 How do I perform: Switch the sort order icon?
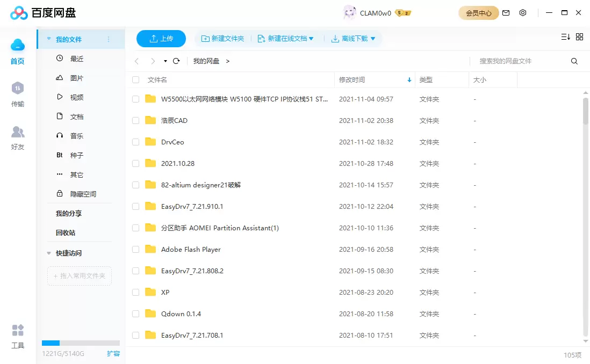(x=565, y=37)
